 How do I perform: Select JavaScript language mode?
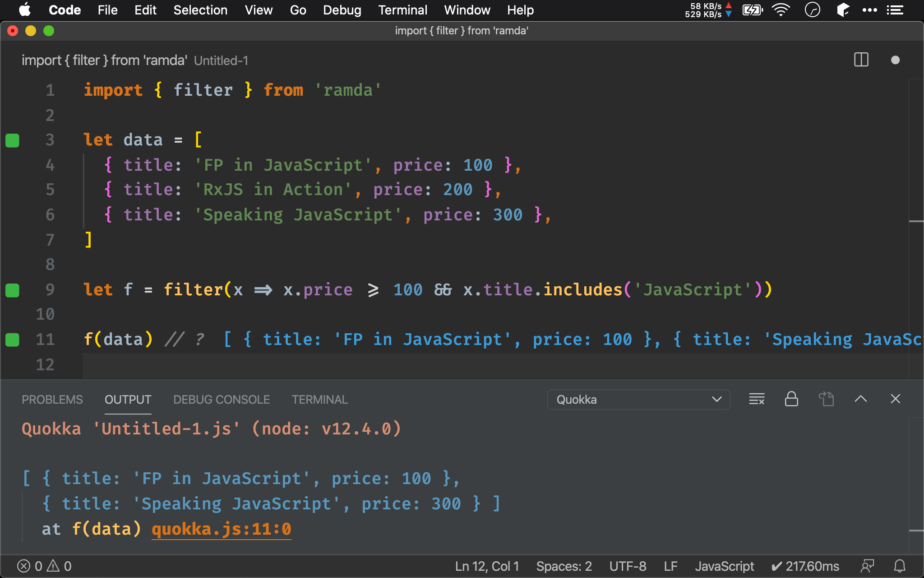point(724,566)
